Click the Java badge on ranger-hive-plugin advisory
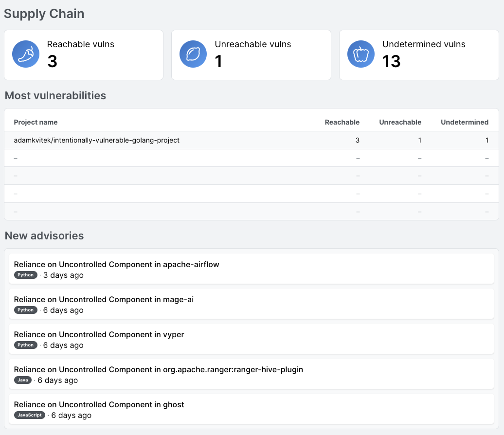Viewport: 504px width, 435px height. coord(23,380)
